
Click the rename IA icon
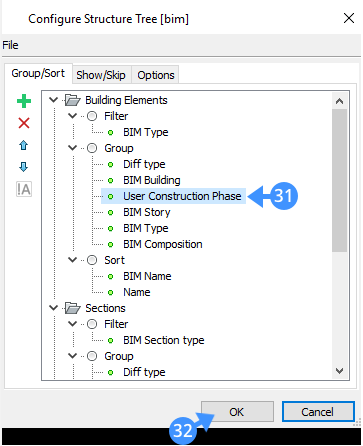[x=24, y=189]
